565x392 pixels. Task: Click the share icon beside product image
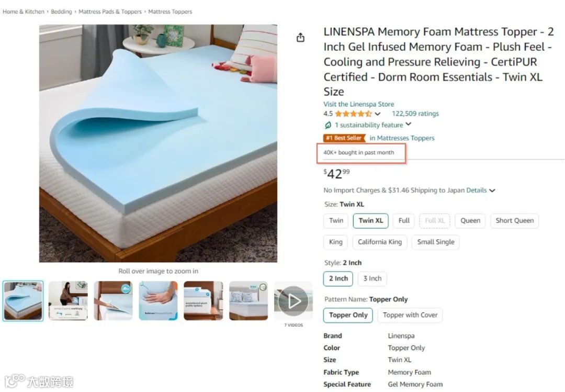(300, 38)
